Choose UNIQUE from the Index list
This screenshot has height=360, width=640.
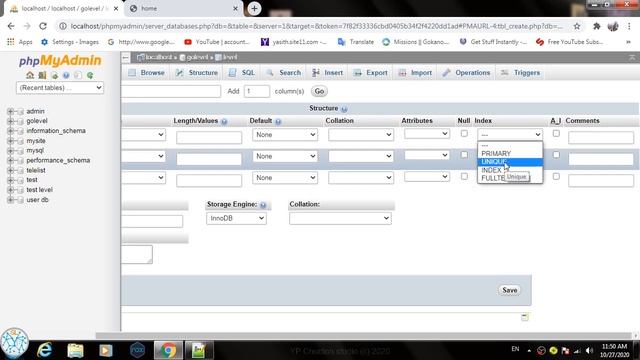click(510, 162)
